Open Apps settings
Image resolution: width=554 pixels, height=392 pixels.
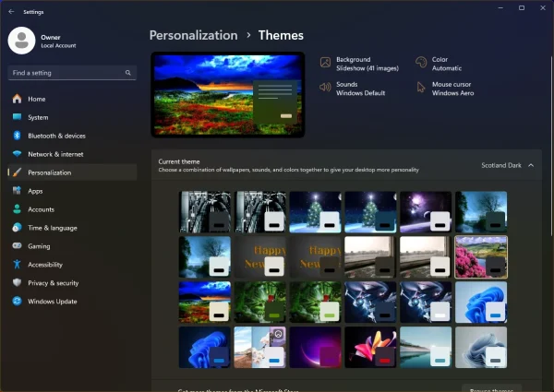tap(72, 191)
